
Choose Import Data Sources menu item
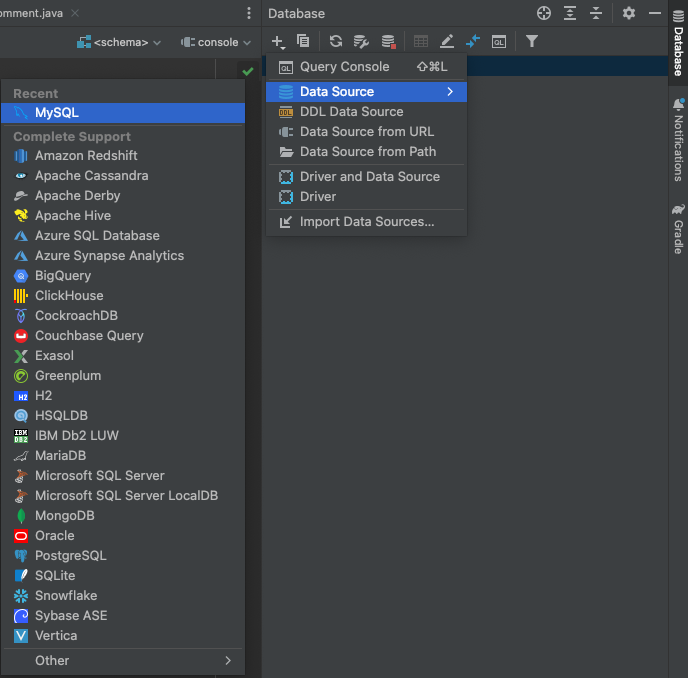[x=366, y=222]
